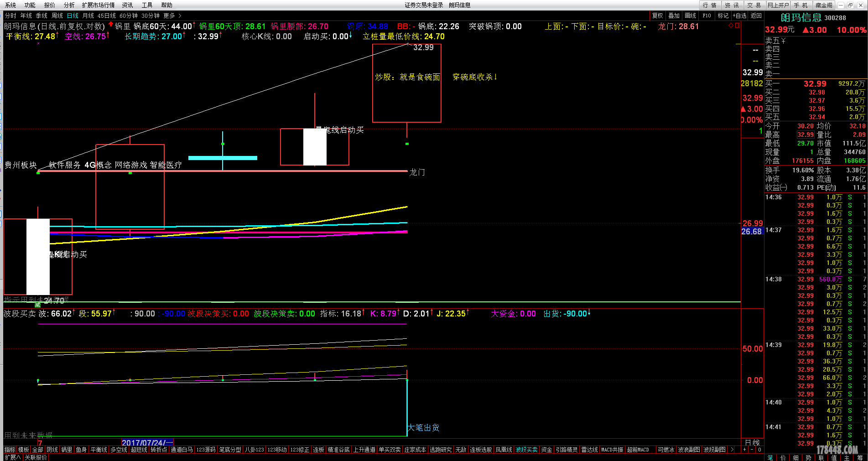This screenshot has width=868, height=461.
Task: Click the 叠加 toolbar button
Action: click(x=674, y=16)
